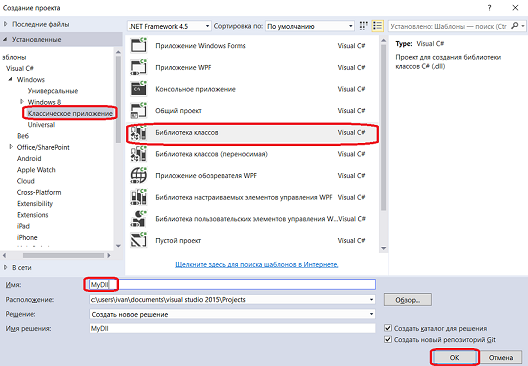Select the Class library template icon

coord(139,132)
